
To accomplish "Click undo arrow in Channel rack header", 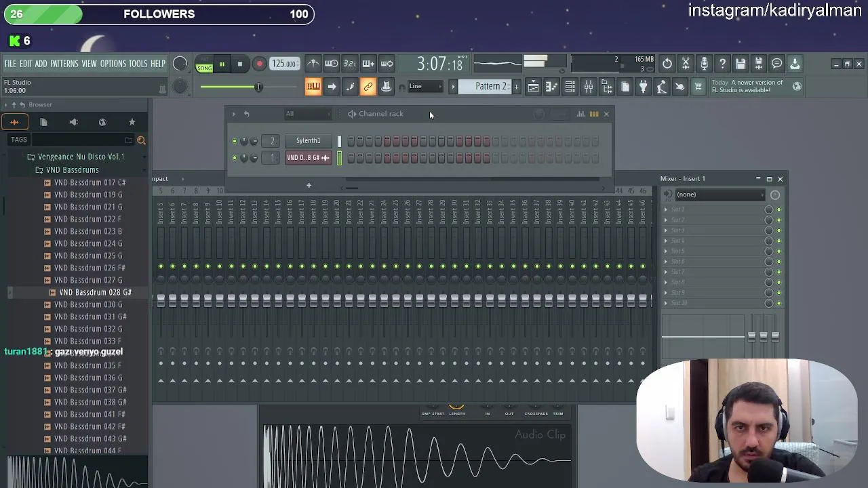I will point(247,114).
